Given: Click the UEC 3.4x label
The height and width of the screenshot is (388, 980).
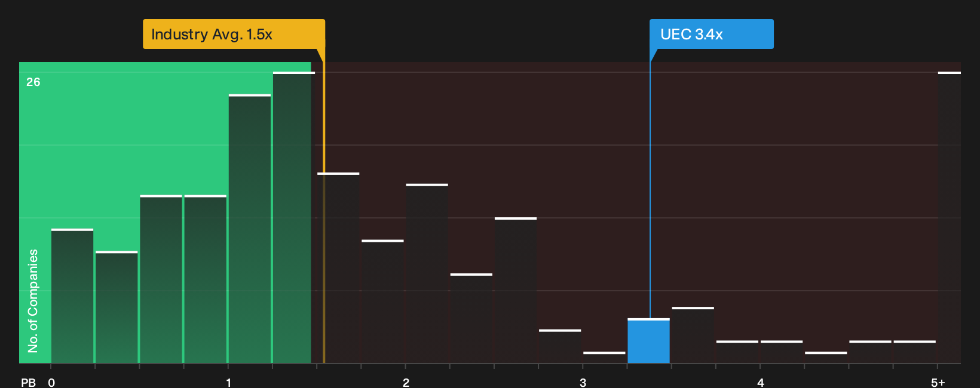Looking at the screenshot, I should (712, 34).
